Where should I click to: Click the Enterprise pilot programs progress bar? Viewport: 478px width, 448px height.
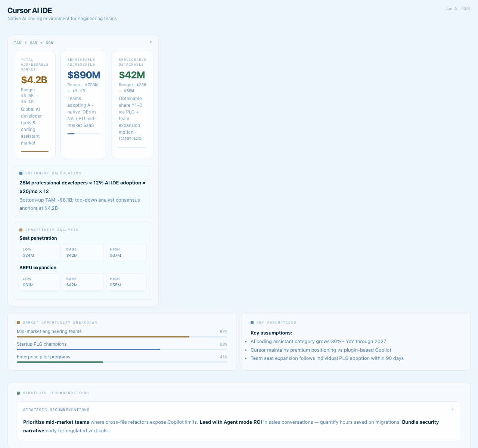[x=122, y=362]
